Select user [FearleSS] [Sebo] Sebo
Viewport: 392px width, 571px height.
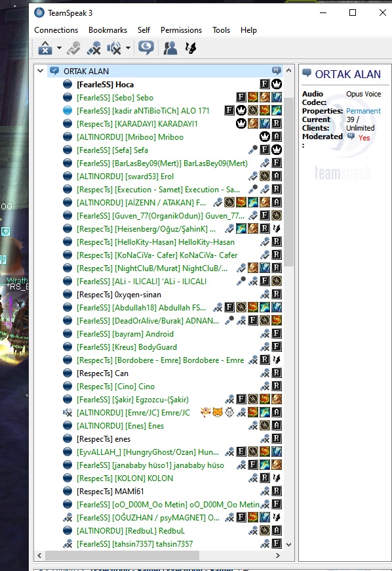[x=115, y=98]
